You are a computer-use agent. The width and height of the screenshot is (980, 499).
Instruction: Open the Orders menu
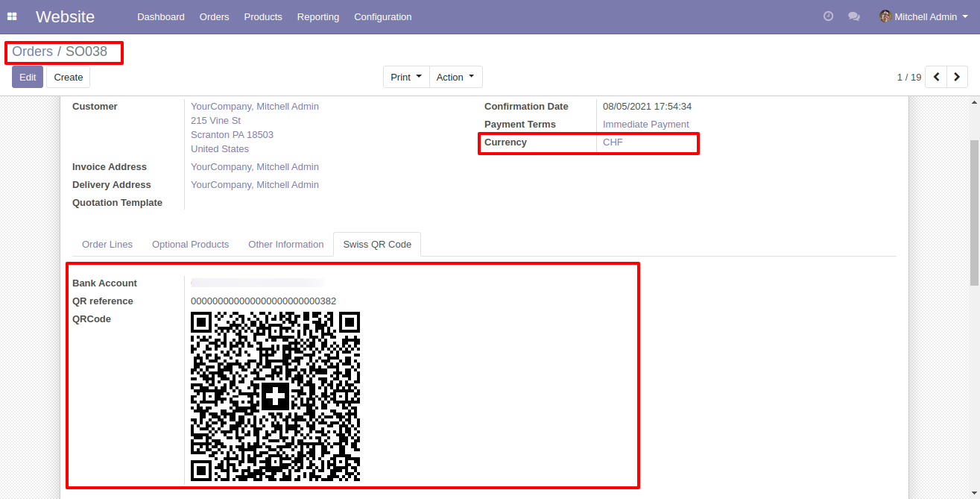tap(215, 16)
